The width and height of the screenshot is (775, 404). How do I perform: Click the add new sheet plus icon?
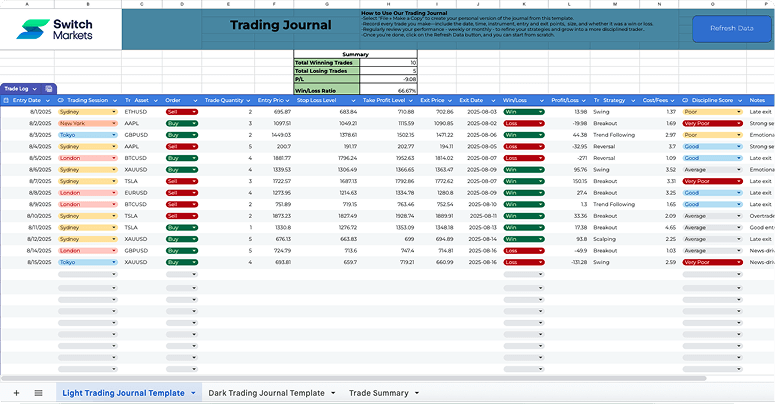[16, 393]
